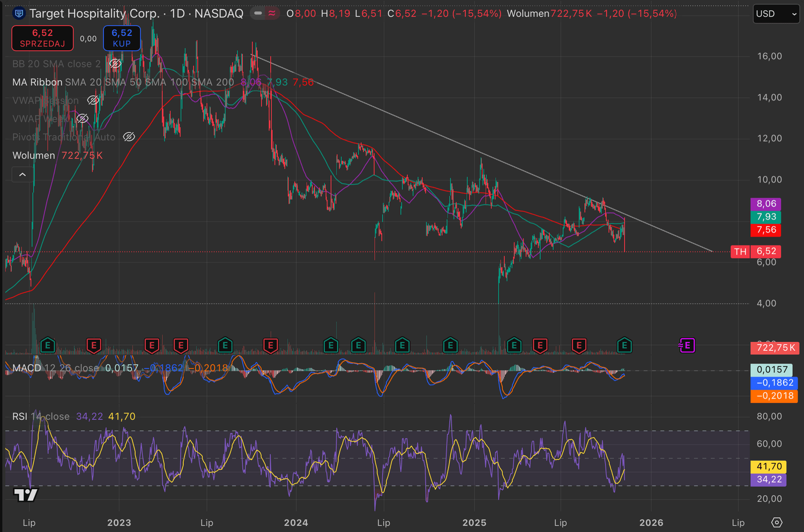Select the MACD indicator legend
804x532 pixels.
click(x=27, y=368)
